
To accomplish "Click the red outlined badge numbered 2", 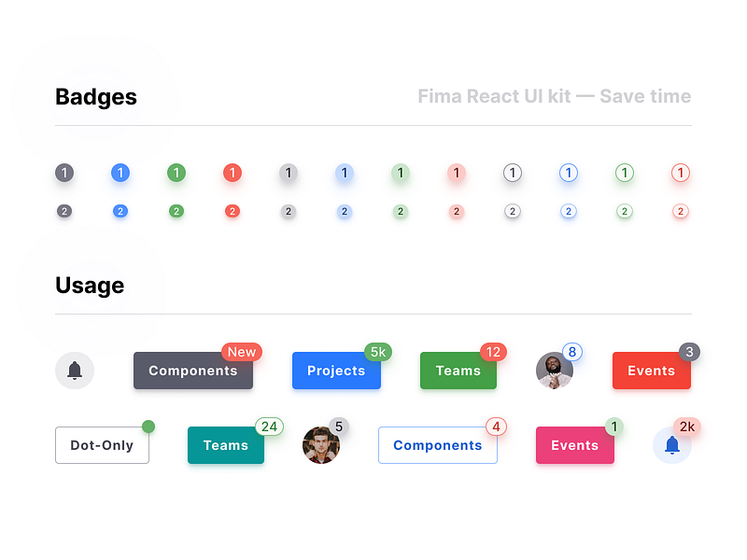I will coord(680,211).
